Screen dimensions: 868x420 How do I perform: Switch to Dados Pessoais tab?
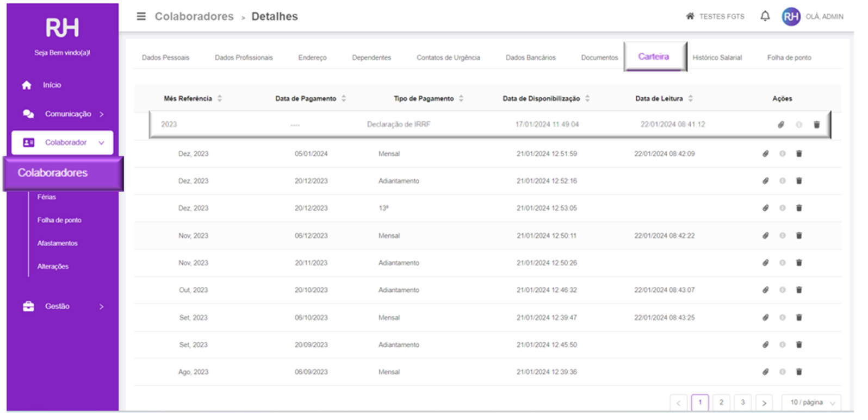(x=165, y=58)
